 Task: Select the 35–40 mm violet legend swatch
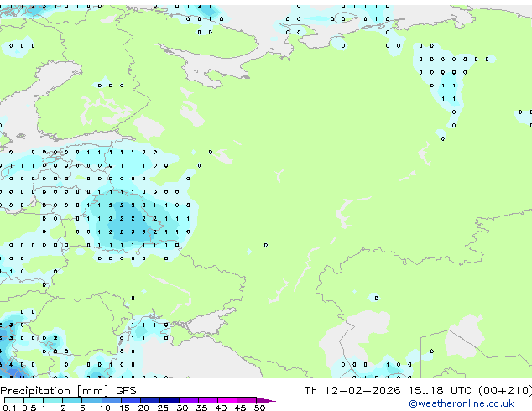pos(207,400)
